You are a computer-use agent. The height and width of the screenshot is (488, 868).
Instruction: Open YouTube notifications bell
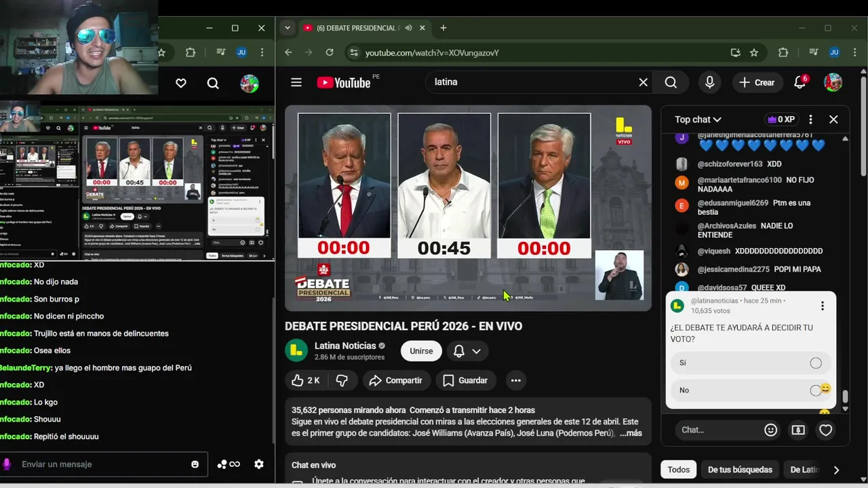click(800, 82)
